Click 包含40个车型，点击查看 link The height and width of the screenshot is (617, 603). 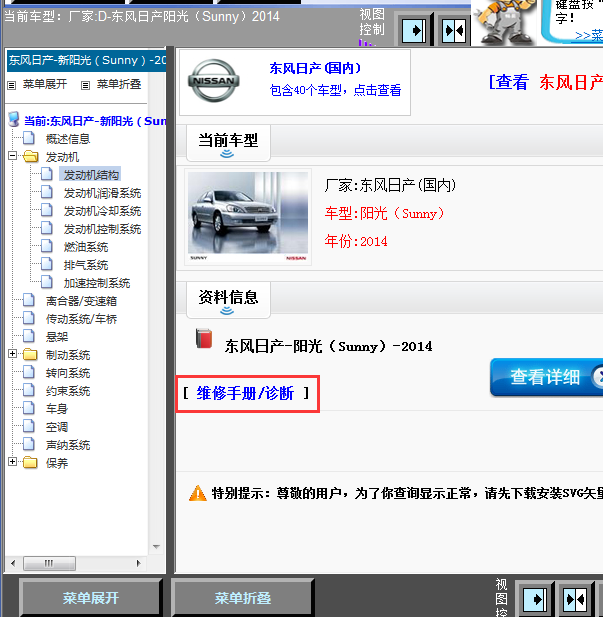coord(335,91)
